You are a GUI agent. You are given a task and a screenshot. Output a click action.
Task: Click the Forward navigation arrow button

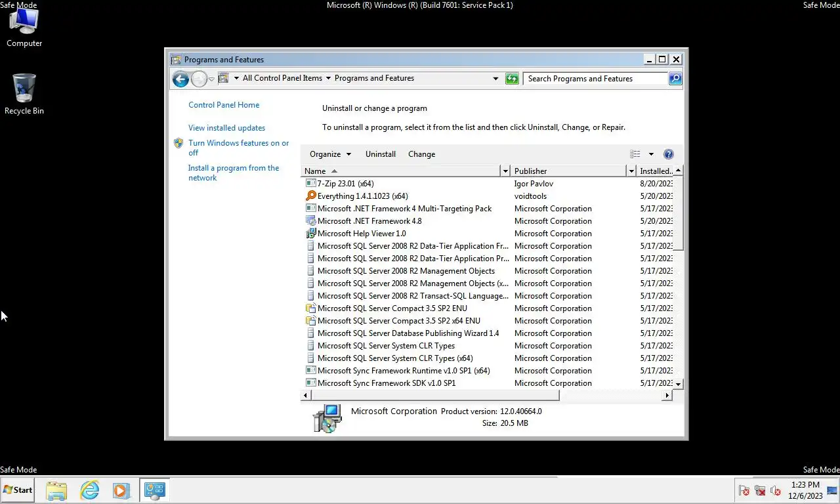[199, 79]
